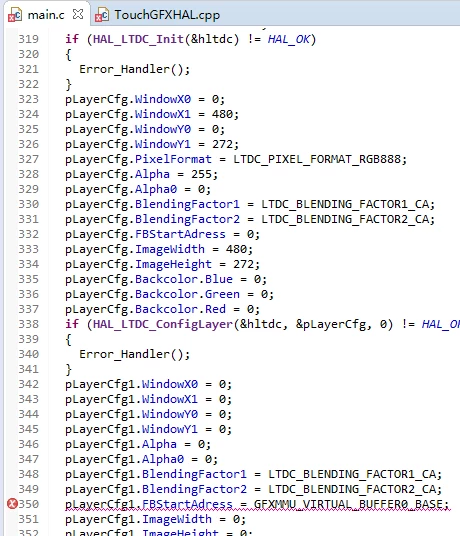
Task: Click ImageWidth field on line 333
Action: coord(170,249)
